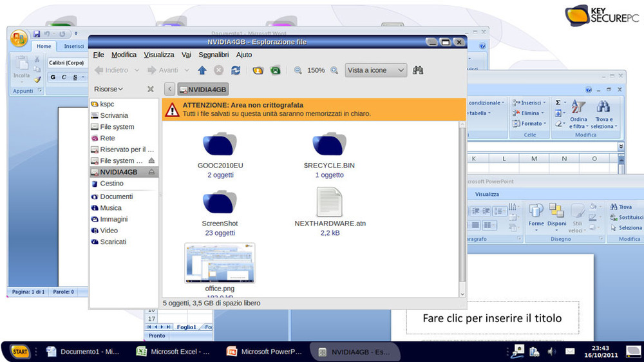The height and width of the screenshot is (362, 644).
Task: Open the Segnalibri menu
Action: point(214,55)
